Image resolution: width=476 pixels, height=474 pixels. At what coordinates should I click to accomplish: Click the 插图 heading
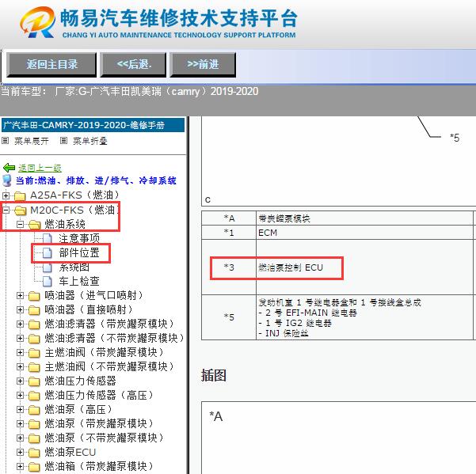click(x=214, y=375)
